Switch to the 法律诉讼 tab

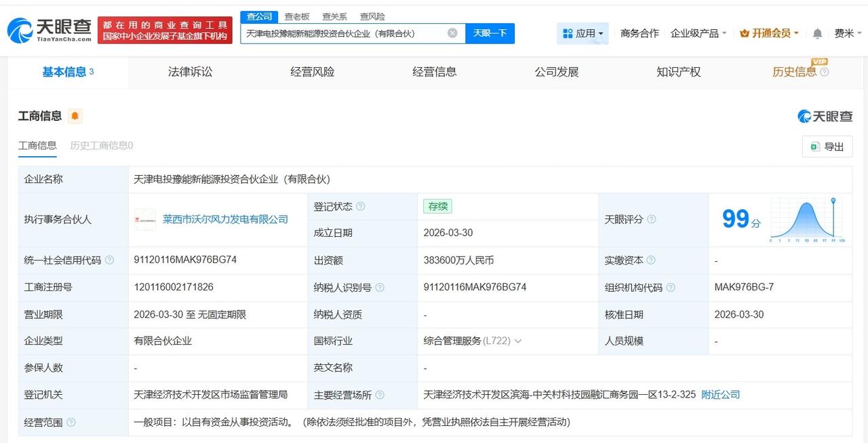pyautogui.click(x=189, y=72)
